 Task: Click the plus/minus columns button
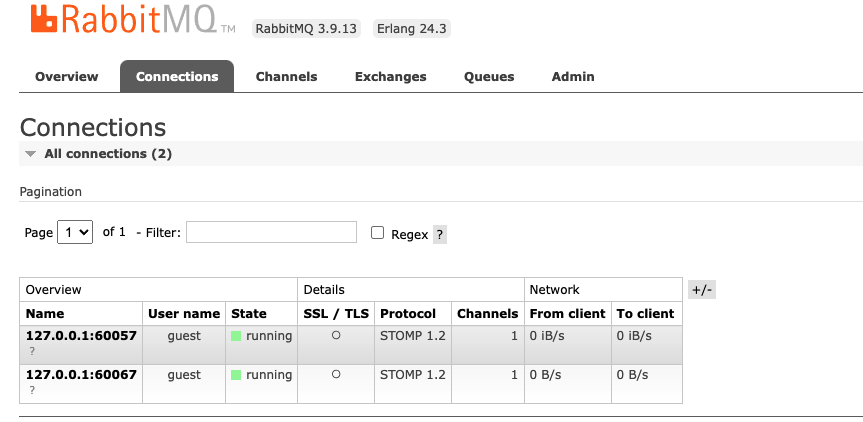tap(702, 290)
